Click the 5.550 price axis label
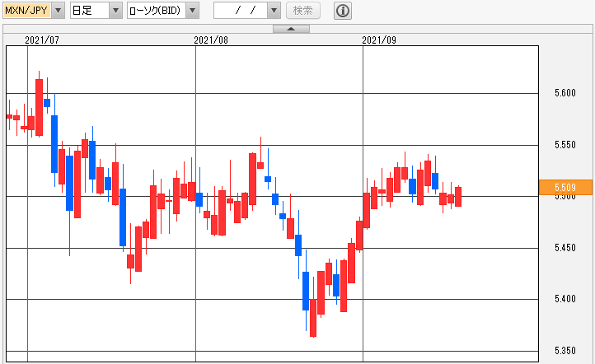Image resolution: width=595 pixels, height=364 pixels. pos(565,145)
